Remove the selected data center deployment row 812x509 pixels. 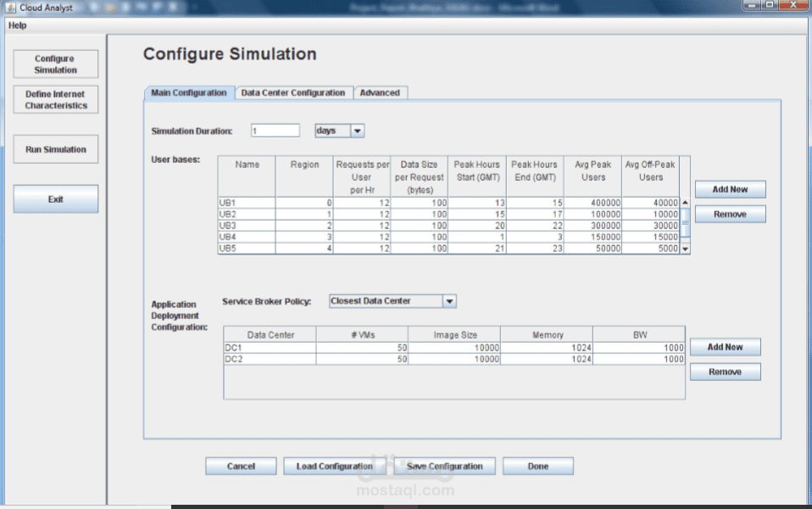click(725, 372)
